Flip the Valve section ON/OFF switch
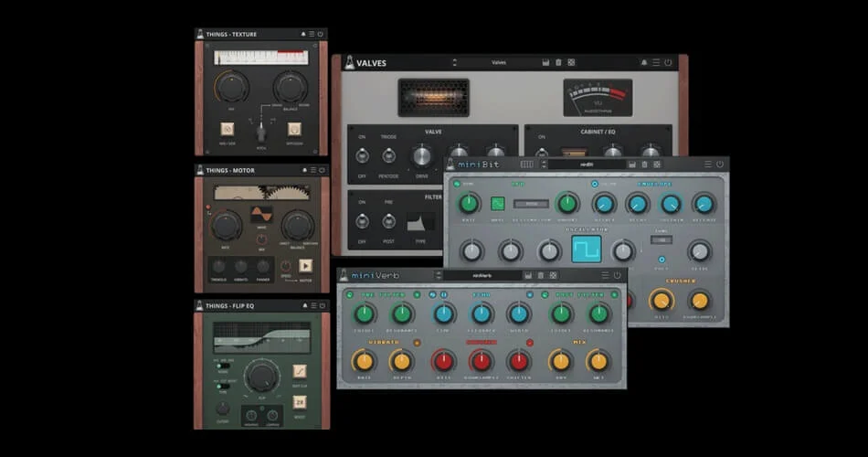Image resolution: width=868 pixels, height=457 pixels. tap(362, 155)
